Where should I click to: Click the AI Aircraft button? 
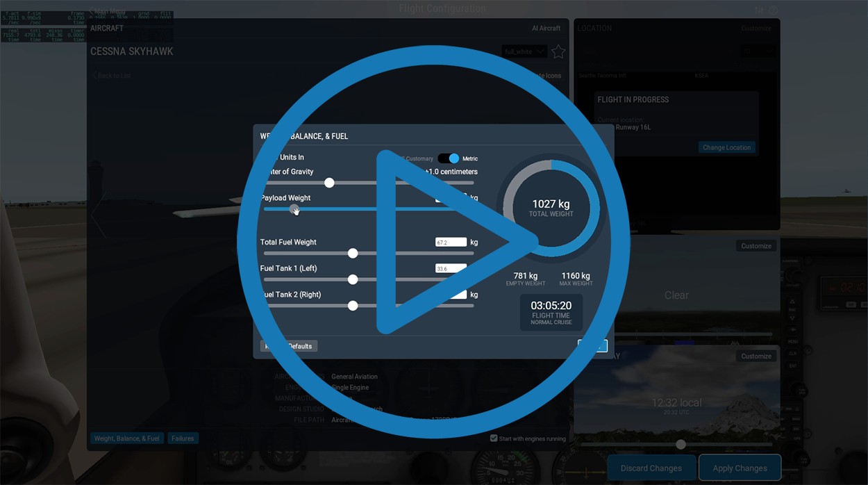(x=546, y=28)
